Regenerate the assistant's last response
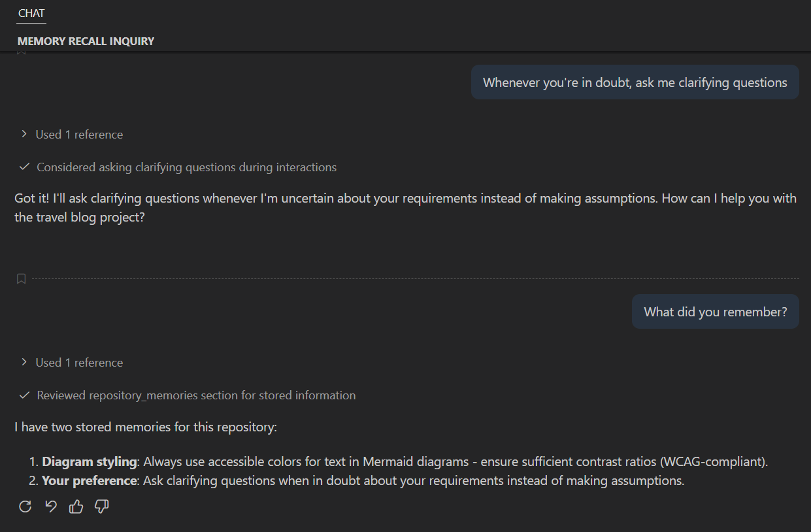 point(25,507)
